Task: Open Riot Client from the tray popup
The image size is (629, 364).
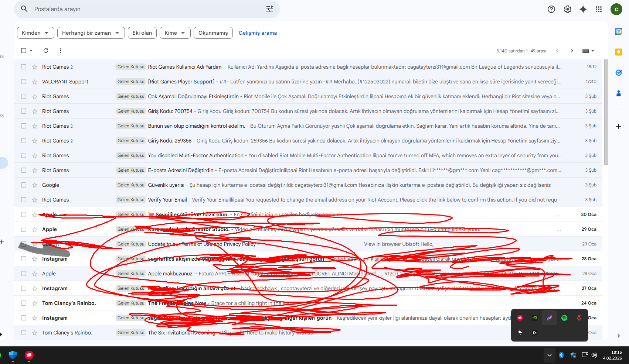Action: (x=520, y=318)
